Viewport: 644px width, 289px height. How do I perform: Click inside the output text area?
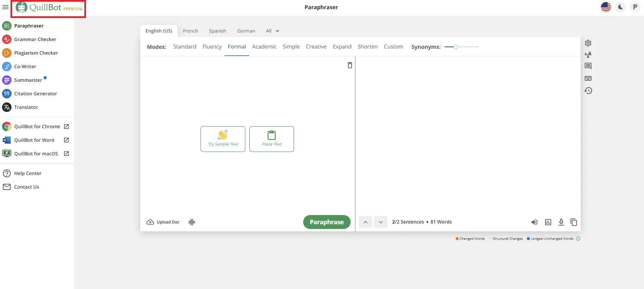[x=468, y=135]
